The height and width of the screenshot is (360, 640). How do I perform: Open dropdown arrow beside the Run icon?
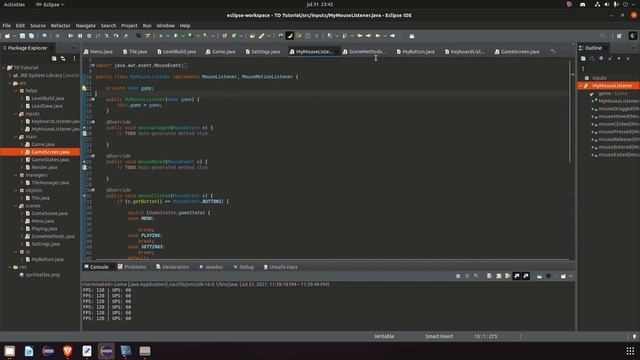click(182, 36)
